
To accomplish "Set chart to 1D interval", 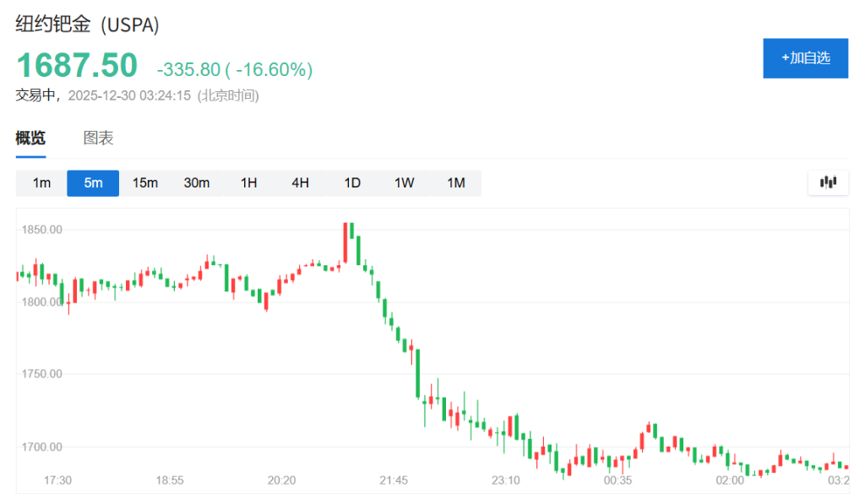I will point(351,183).
